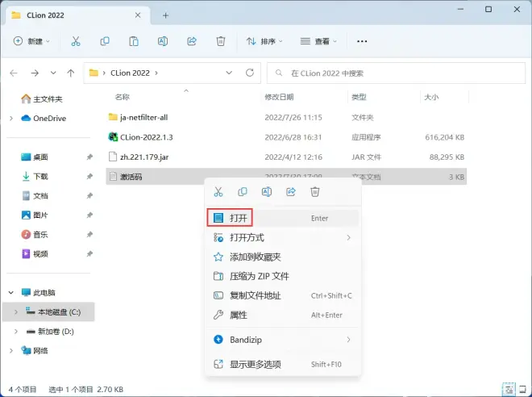The width and height of the screenshot is (532, 397).
Task: Click the Paste icon in the top toolbar
Action: (x=134, y=41)
